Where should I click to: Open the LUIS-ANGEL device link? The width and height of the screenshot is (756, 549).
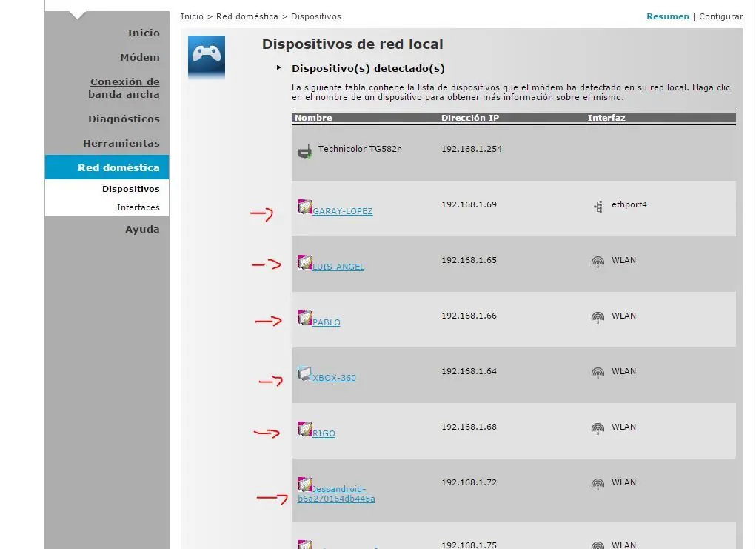point(338,267)
